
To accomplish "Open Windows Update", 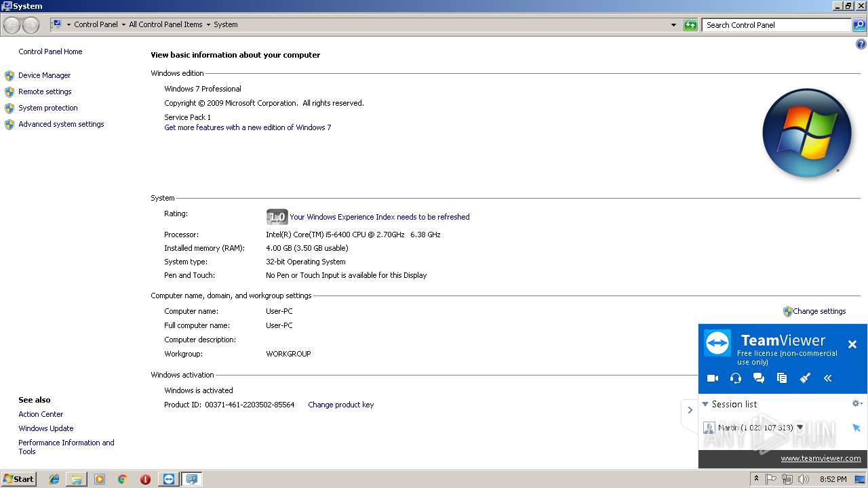I will coord(46,428).
